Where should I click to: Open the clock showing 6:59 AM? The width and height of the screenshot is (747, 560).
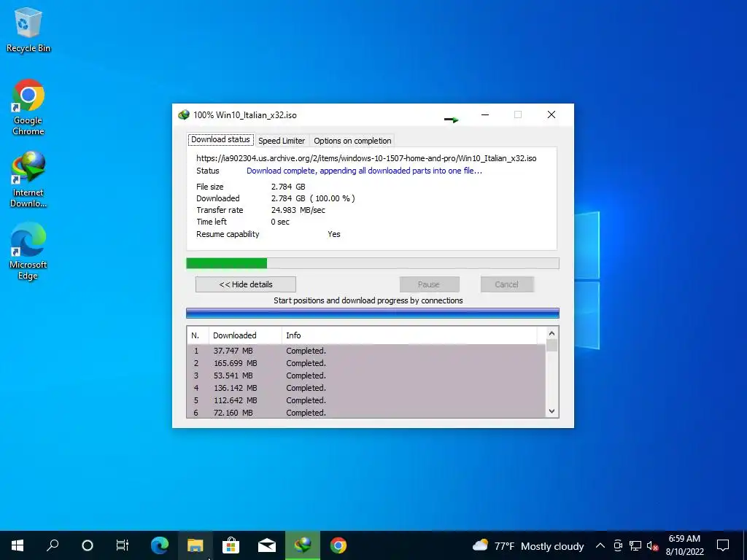coord(684,545)
